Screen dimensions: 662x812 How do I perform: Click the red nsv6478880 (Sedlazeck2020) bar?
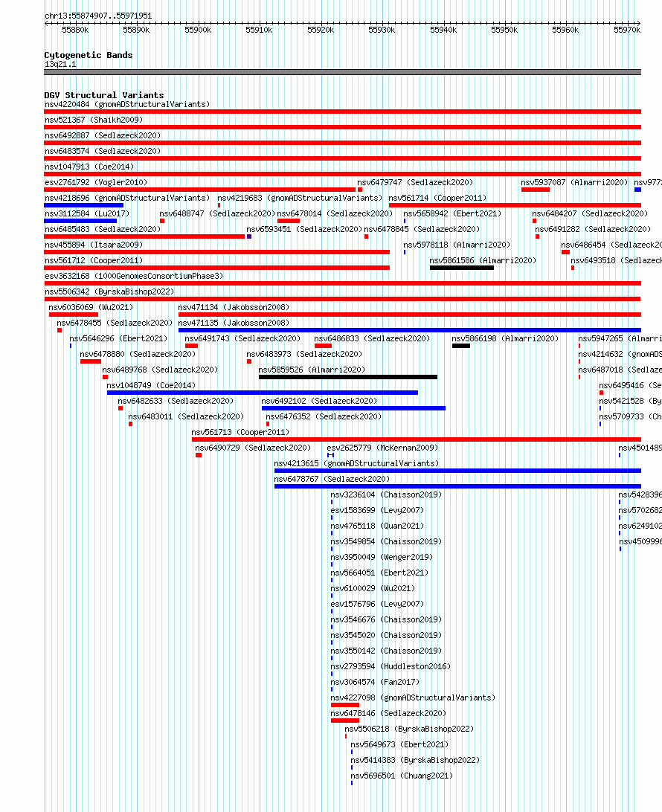91,361
